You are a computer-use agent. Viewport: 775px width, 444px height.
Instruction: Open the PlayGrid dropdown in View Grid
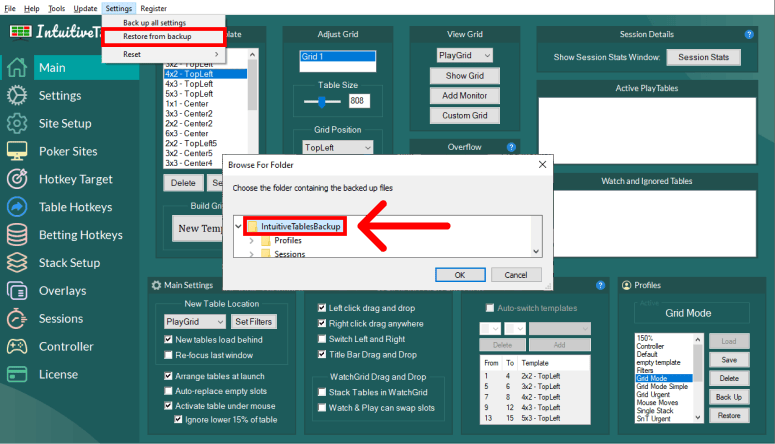coord(465,55)
